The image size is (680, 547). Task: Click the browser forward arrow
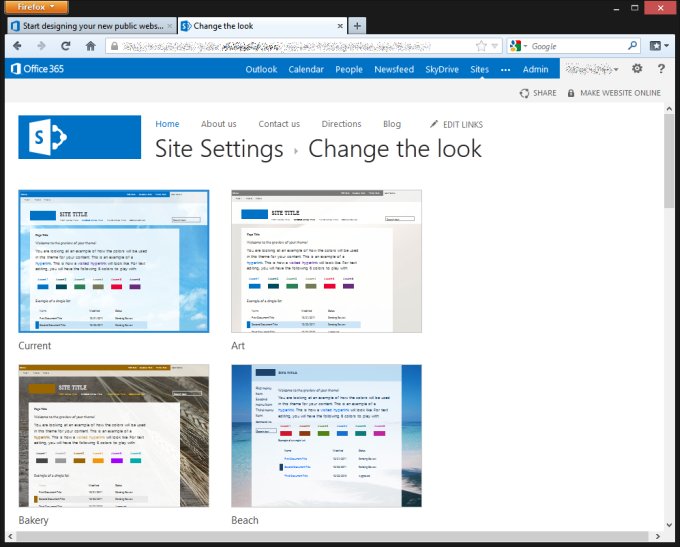(x=42, y=46)
